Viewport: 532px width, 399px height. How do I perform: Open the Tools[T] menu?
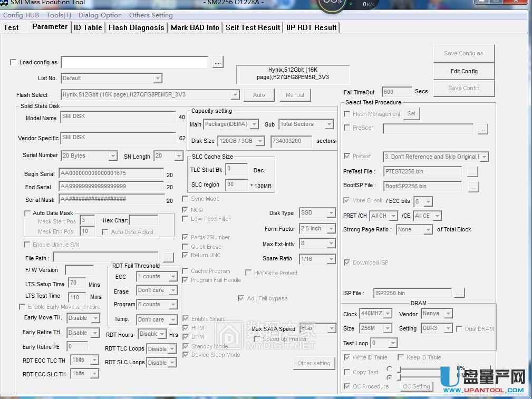(x=59, y=15)
